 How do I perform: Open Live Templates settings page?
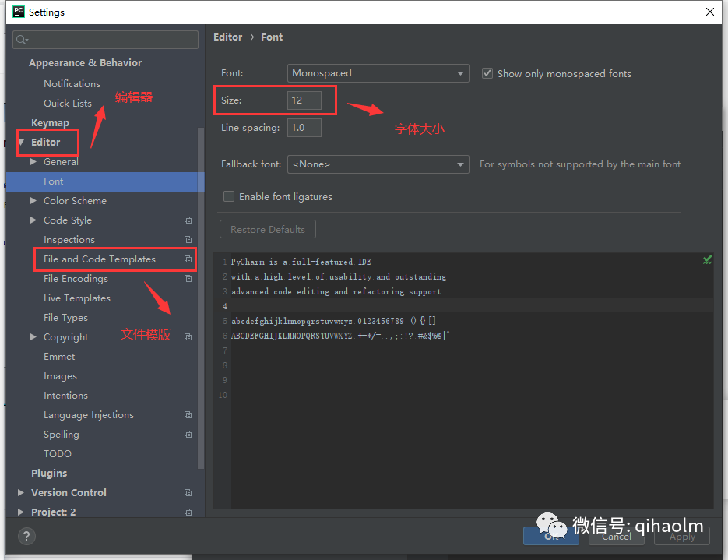pos(77,298)
